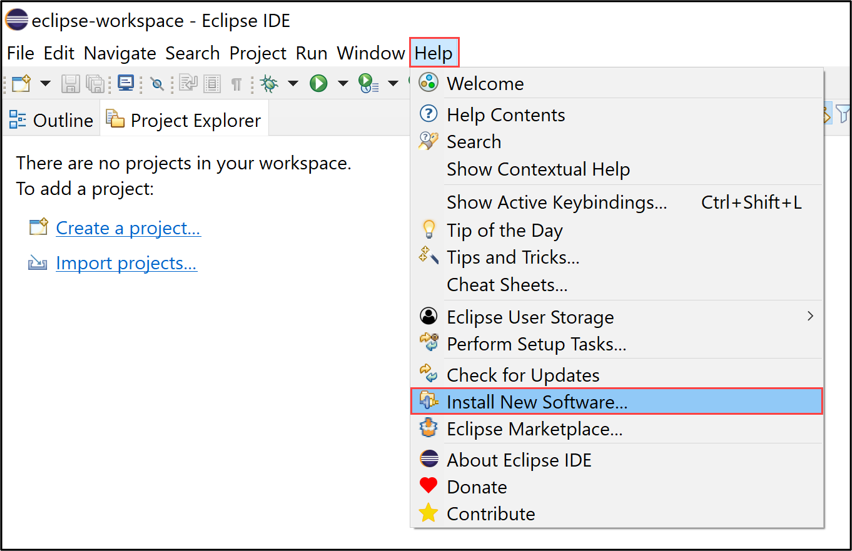Open the Project menu
The width and height of the screenshot is (852, 551).
(x=258, y=53)
